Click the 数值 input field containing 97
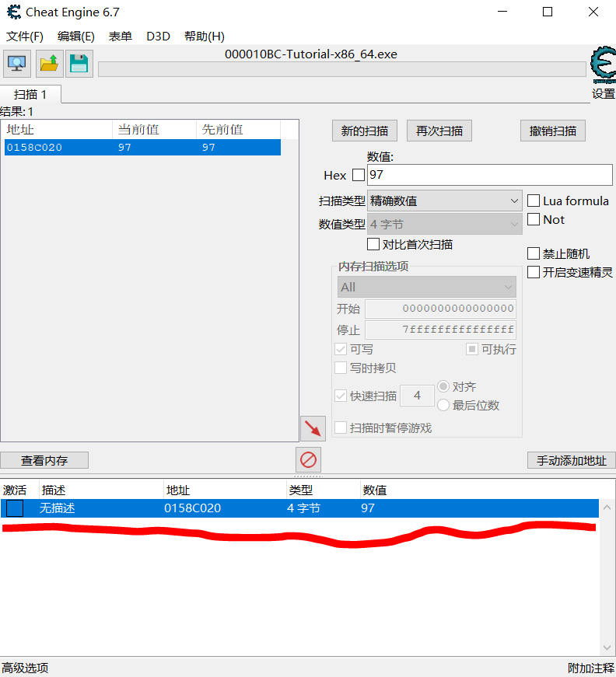 tap(489, 175)
